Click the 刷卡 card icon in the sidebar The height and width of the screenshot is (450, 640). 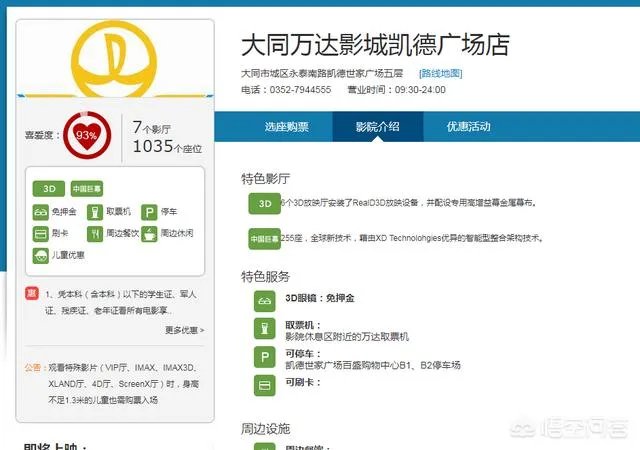(x=40, y=234)
